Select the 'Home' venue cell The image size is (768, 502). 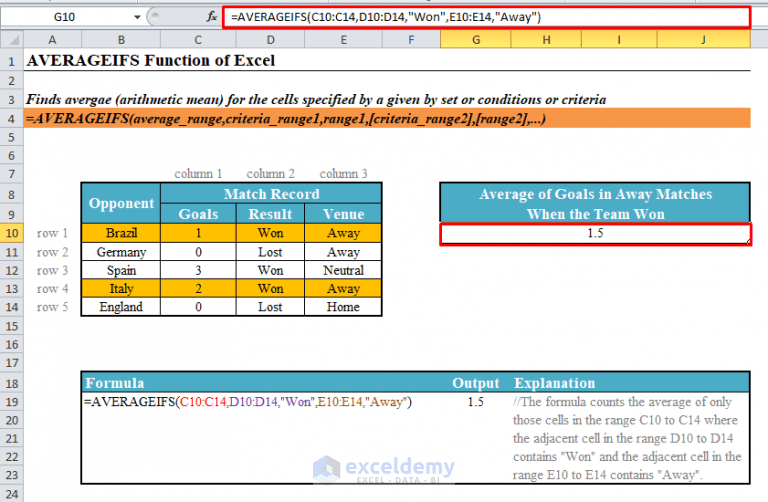pyautogui.click(x=343, y=307)
